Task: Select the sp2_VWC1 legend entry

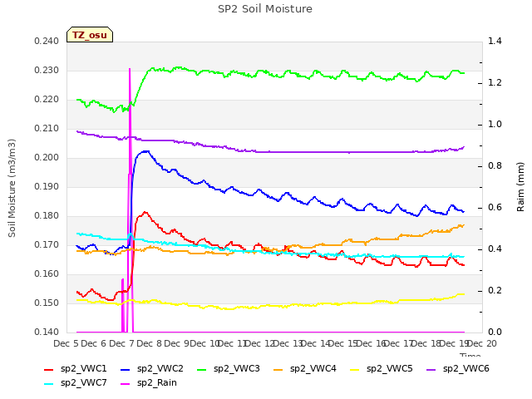Action: click(76, 368)
